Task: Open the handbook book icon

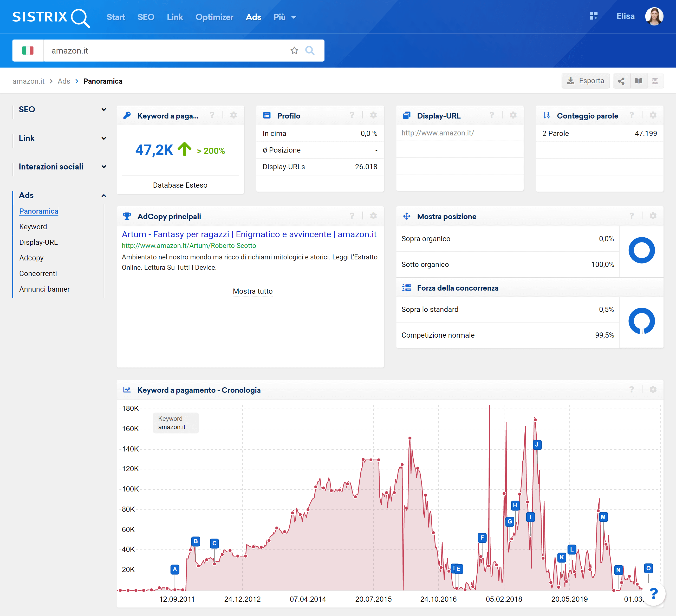Action: (x=639, y=81)
